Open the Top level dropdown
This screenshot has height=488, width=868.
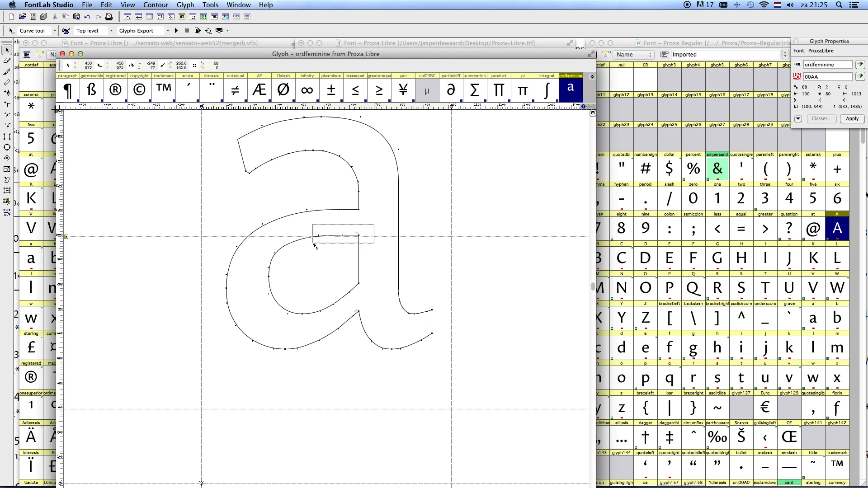(111, 31)
